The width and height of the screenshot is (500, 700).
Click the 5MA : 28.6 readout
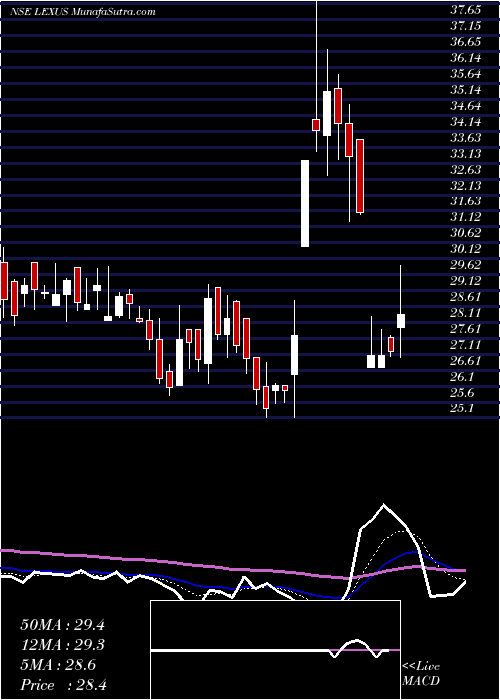pyautogui.click(x=58, y=665)
